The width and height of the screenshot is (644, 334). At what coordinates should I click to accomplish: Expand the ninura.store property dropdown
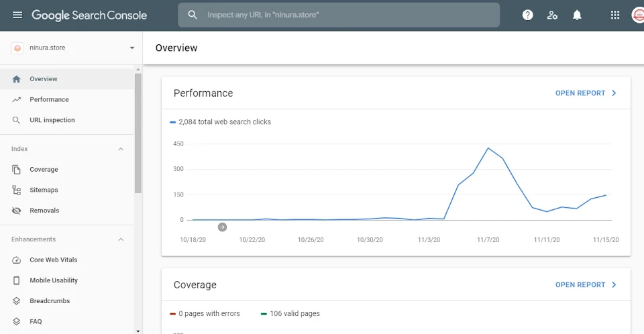(x=131, y=48)
